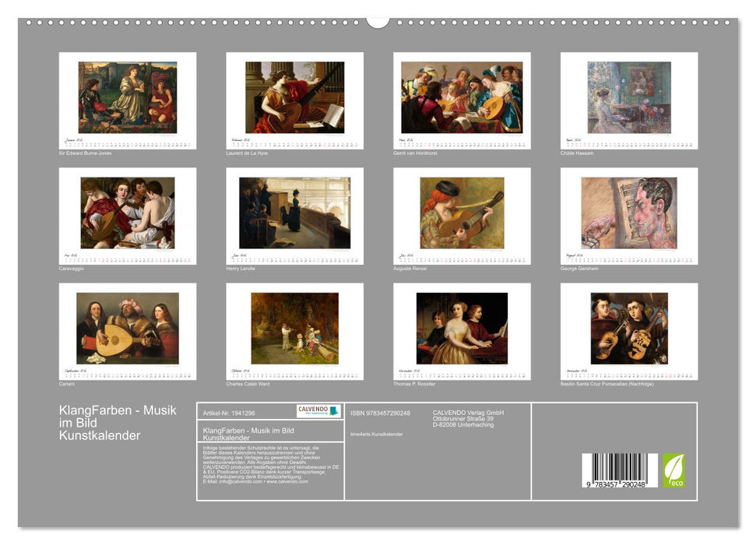Click the green eco leaf icon

pos(673,470)
